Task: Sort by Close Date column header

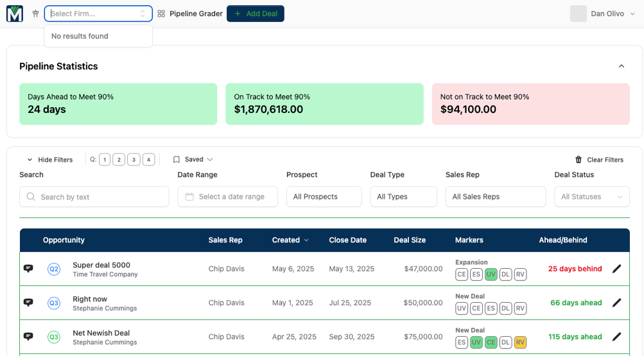Action: 347,240
